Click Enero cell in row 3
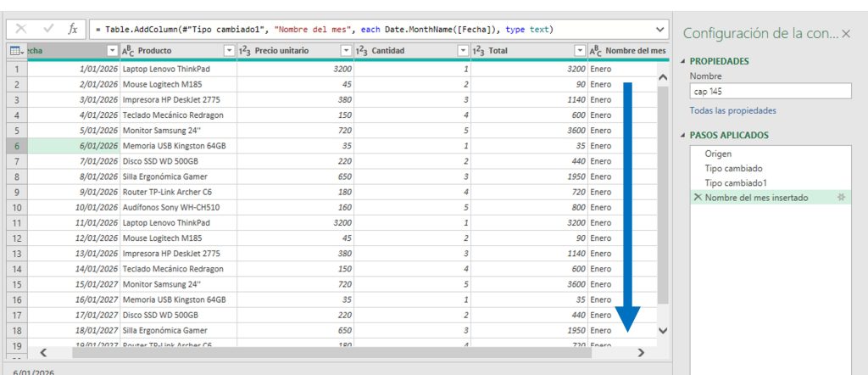The image size is (868, 375). (x=622, y=100)
